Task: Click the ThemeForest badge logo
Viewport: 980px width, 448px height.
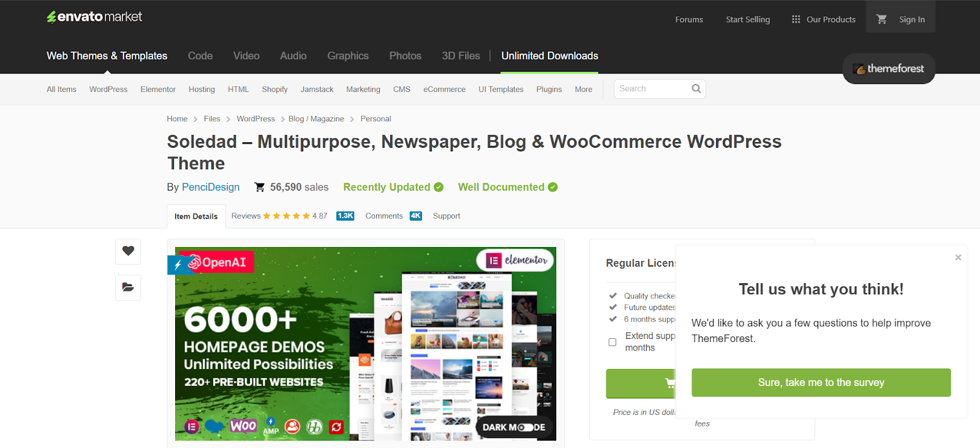Action: pos(889,69)
